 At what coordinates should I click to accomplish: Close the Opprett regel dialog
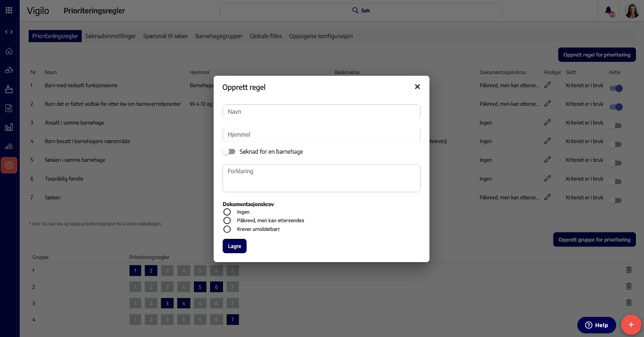tap(417, 87)
